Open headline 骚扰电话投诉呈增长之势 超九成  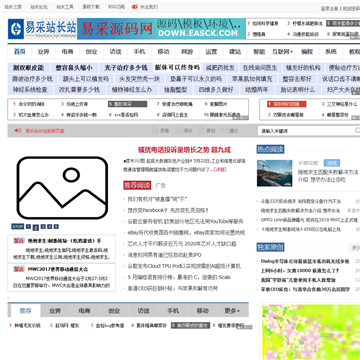point(185,150)
